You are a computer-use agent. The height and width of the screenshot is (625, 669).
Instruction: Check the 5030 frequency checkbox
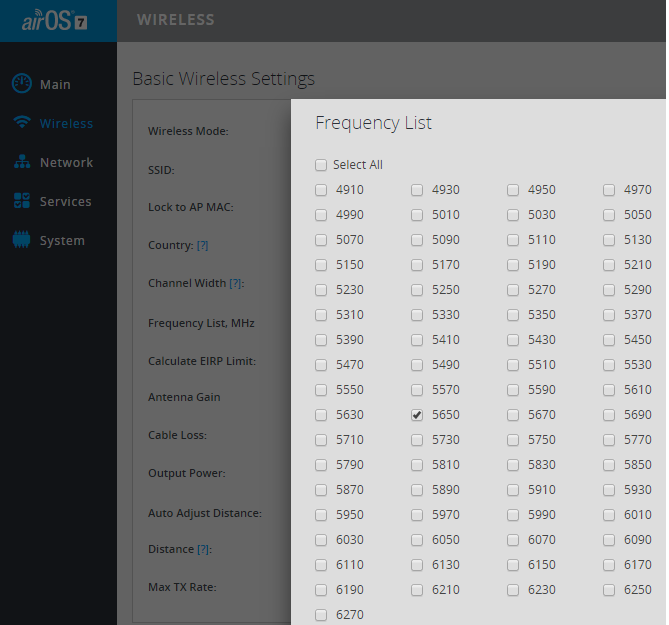pyautogui.click(x=513, y=215)
